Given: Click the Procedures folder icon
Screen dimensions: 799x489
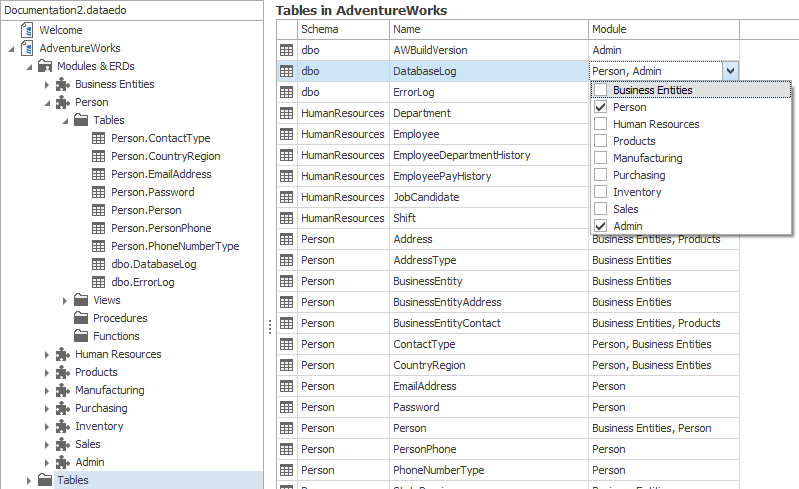Looking at the screenshot, I should [81, 318].
